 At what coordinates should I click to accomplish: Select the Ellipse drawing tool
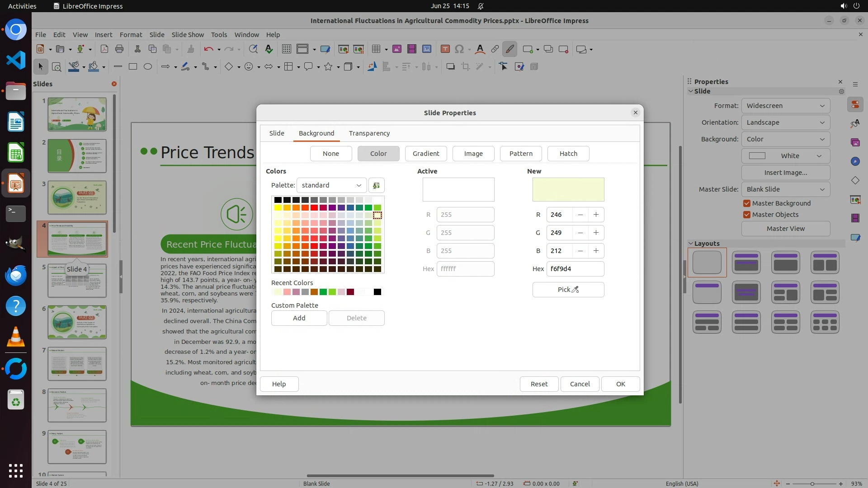click(148, 67)
